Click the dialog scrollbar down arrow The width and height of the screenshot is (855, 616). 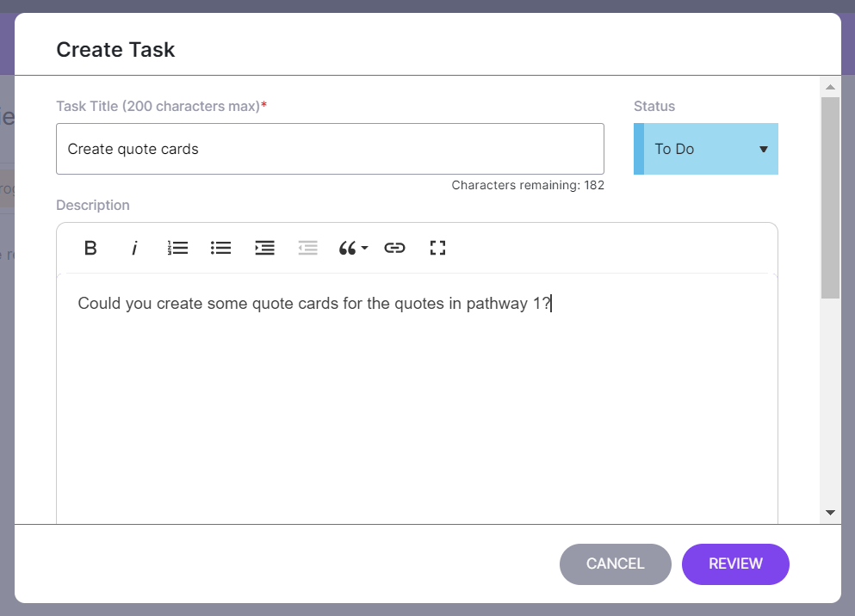pos(831,513)
